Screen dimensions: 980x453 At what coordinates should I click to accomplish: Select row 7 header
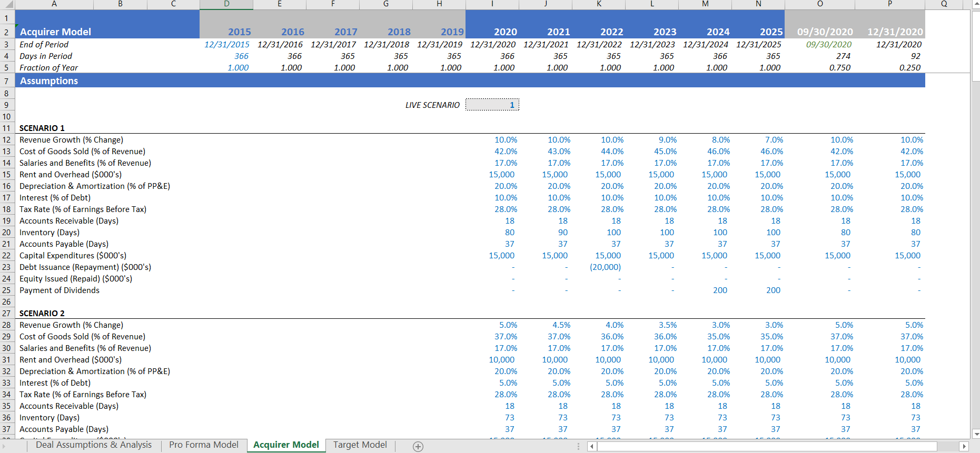(7, 81)
